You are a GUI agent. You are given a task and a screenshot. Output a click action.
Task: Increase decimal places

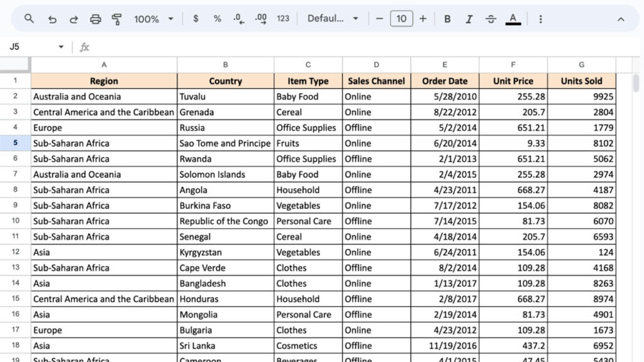260,19
